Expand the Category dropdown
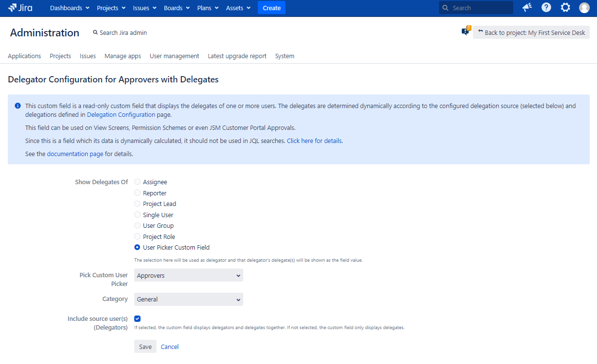This screenshot has height=364, width=597. pyautogui.click(x=189, y=300)
